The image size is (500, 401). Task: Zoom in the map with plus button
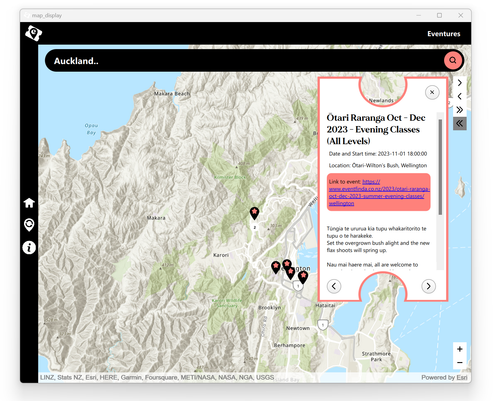(460, 349)
